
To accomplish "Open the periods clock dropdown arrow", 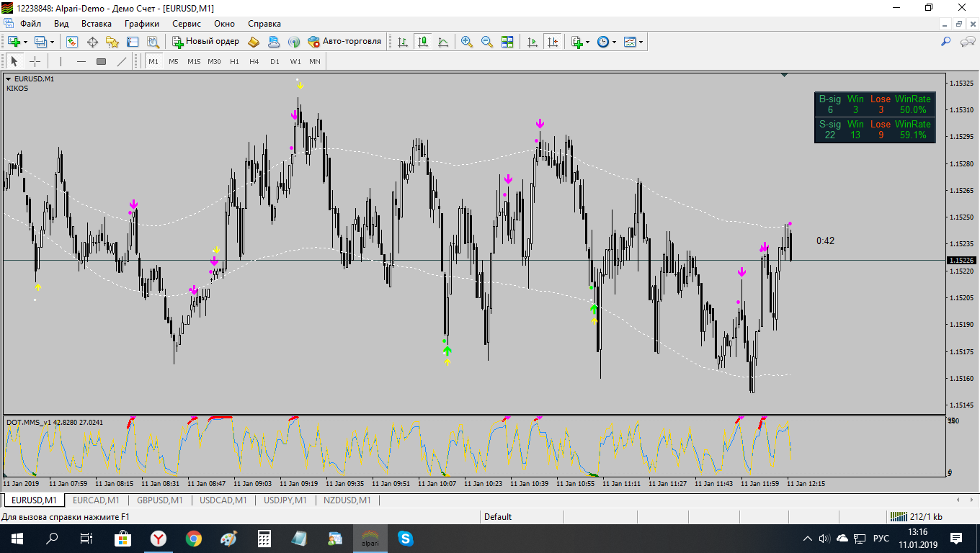I will [x=614, y=42].
